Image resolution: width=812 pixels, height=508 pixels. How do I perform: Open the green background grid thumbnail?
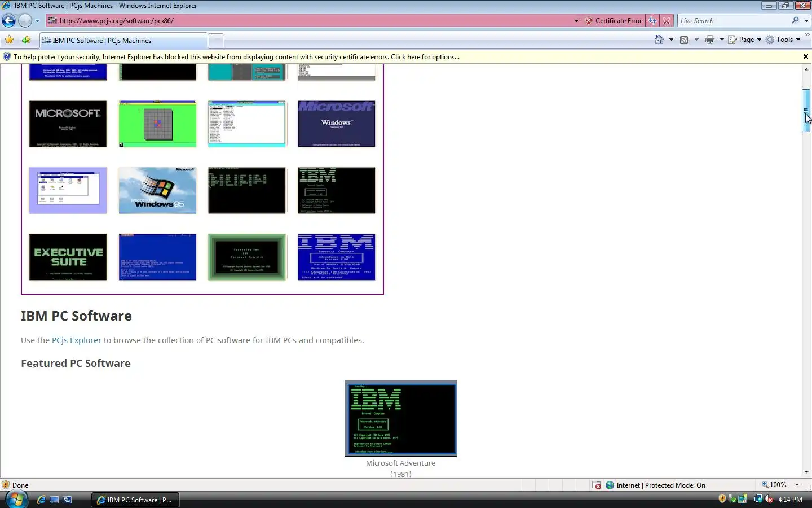(x=157, y=124)
